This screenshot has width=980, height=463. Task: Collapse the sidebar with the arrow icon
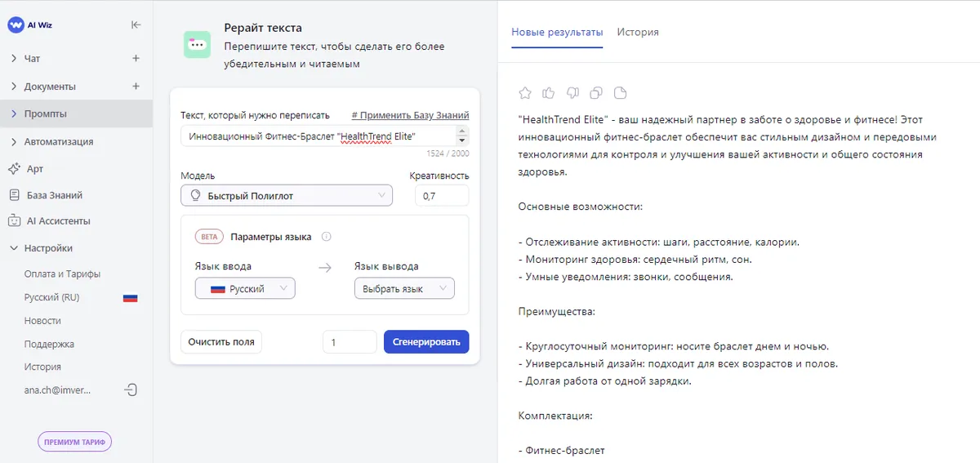(136, 24)
